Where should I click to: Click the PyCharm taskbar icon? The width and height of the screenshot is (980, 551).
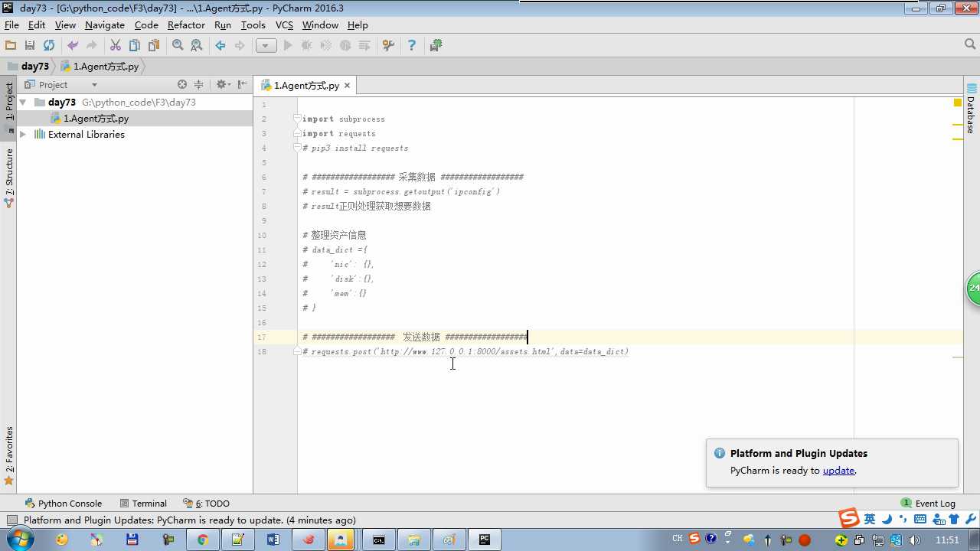484,540
